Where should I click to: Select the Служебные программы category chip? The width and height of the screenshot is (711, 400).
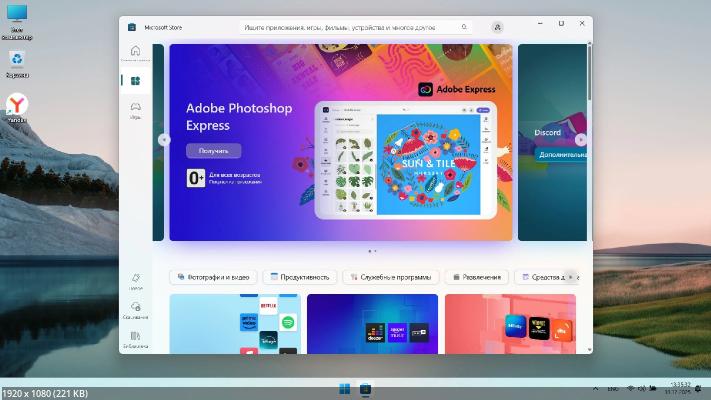click(x=390, y=277)
